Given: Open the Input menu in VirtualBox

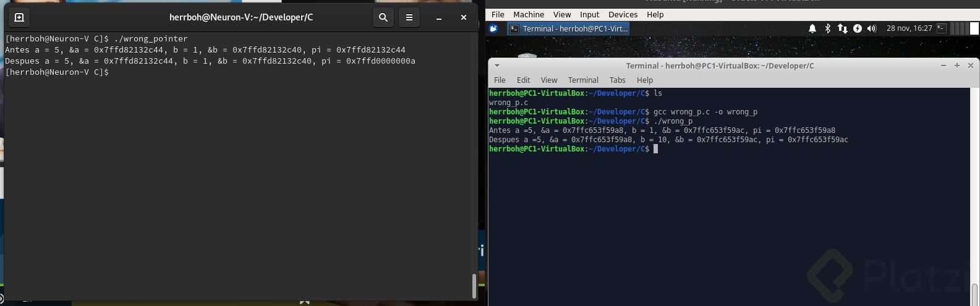Looking at the screenshot, I should 589,14.
